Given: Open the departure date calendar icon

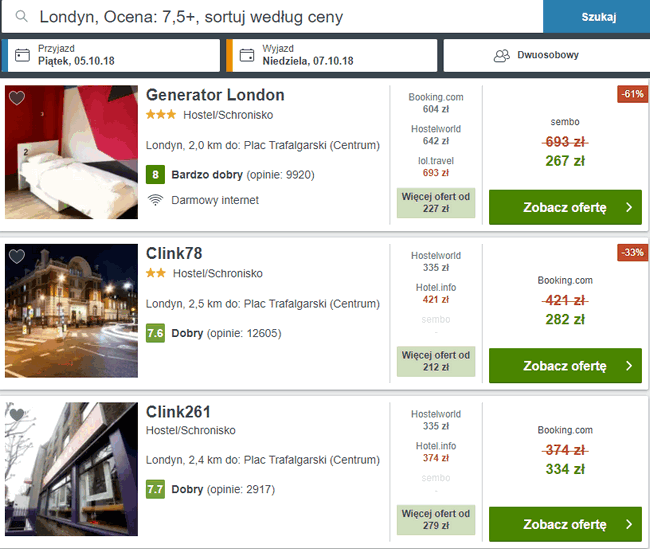Looking at the screenshot, I should click(247, 55).
